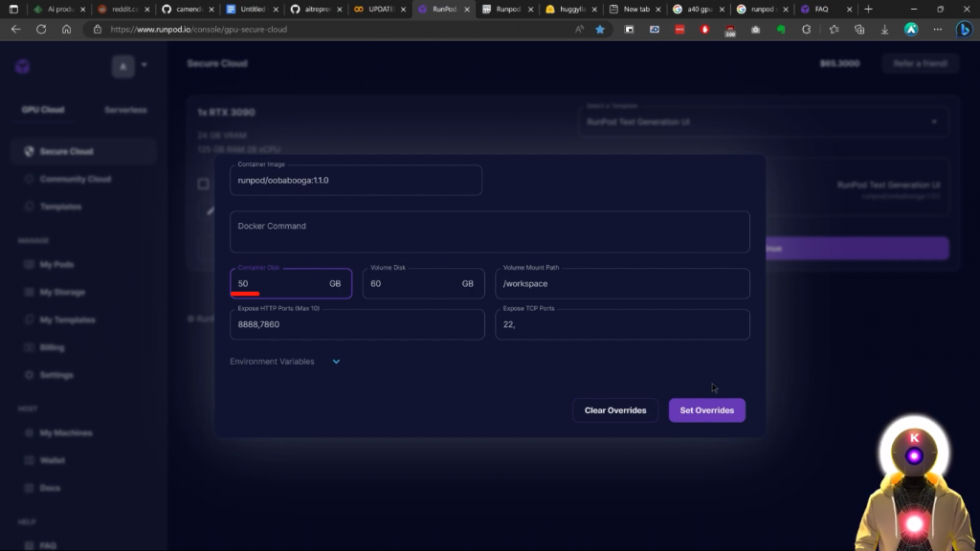Click the Refer a friend button
Viewport: 980px width, 551px height.
pyautogui.click(x=920, y=64)
